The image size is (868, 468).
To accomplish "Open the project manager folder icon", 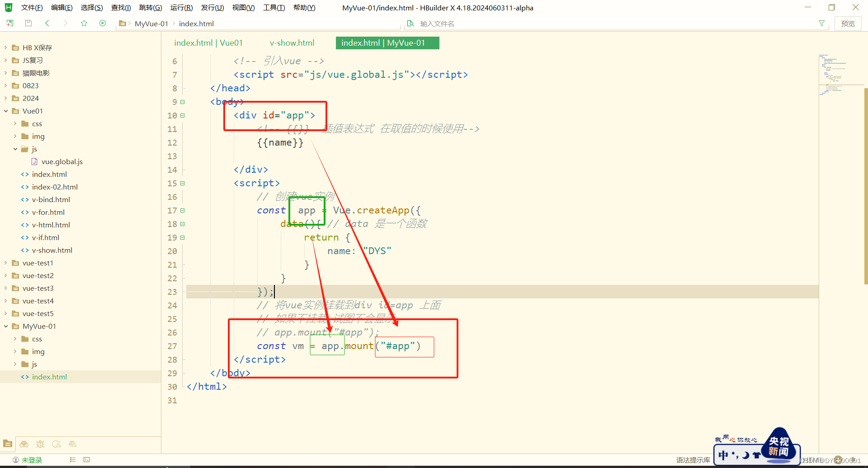I will click(8, 444).
